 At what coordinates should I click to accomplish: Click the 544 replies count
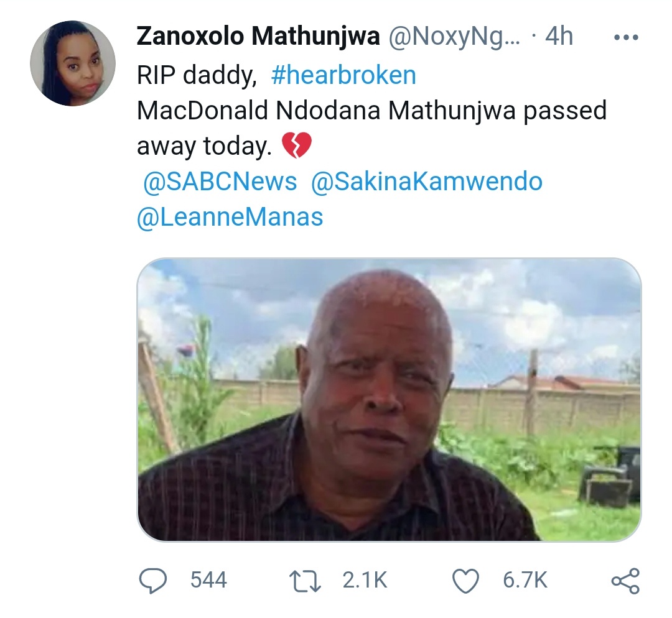tap(208, 581)
